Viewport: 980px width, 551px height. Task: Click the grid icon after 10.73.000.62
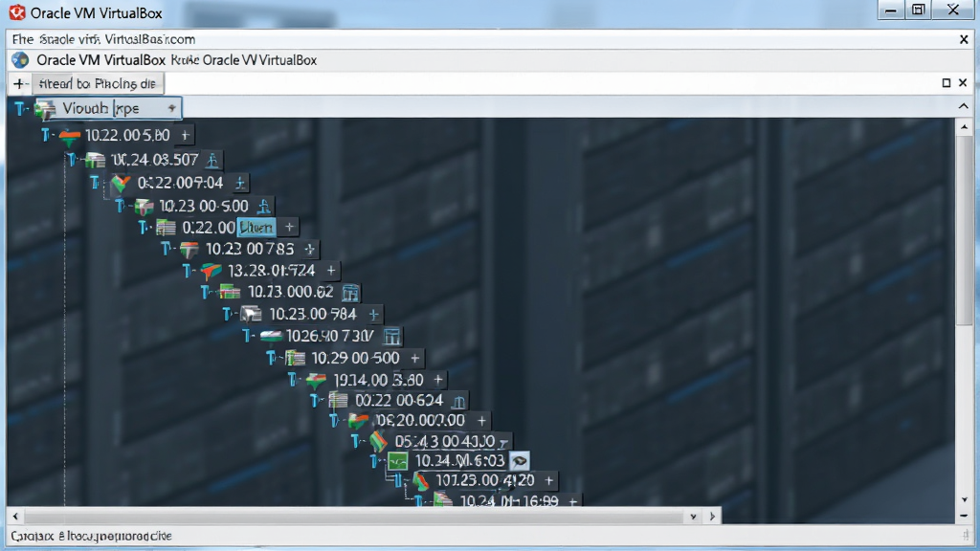(x=350, y=293)
